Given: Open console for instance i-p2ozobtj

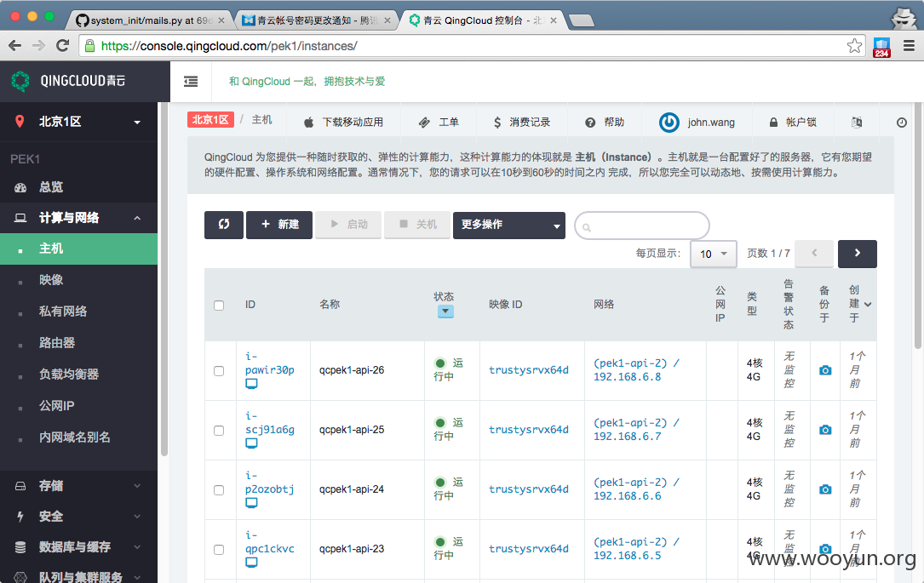Looking at the screenshot, I should coord(251,503).
